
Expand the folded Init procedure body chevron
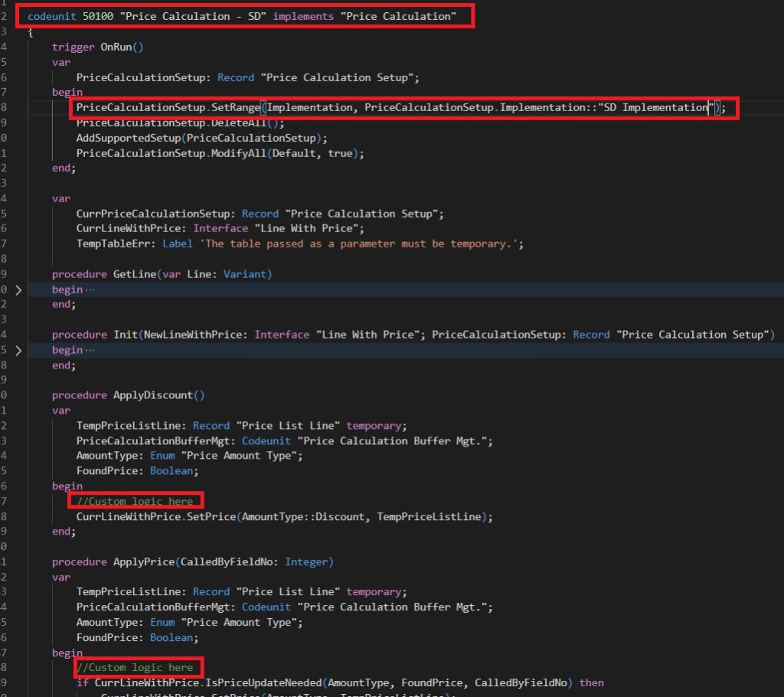(18, 350)
